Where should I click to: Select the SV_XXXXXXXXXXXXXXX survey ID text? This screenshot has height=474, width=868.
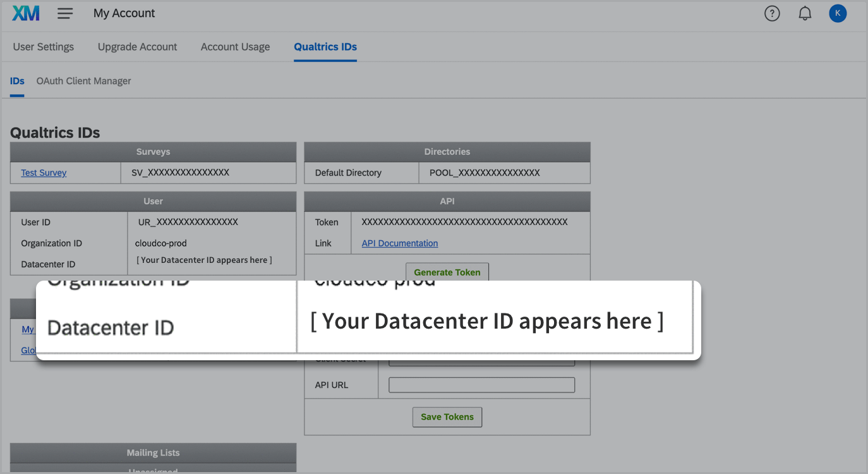click(x=181, y=173)
